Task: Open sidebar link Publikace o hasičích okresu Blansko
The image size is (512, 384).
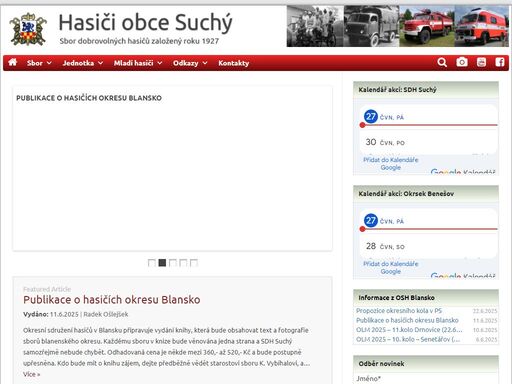Action: point(407,320)
